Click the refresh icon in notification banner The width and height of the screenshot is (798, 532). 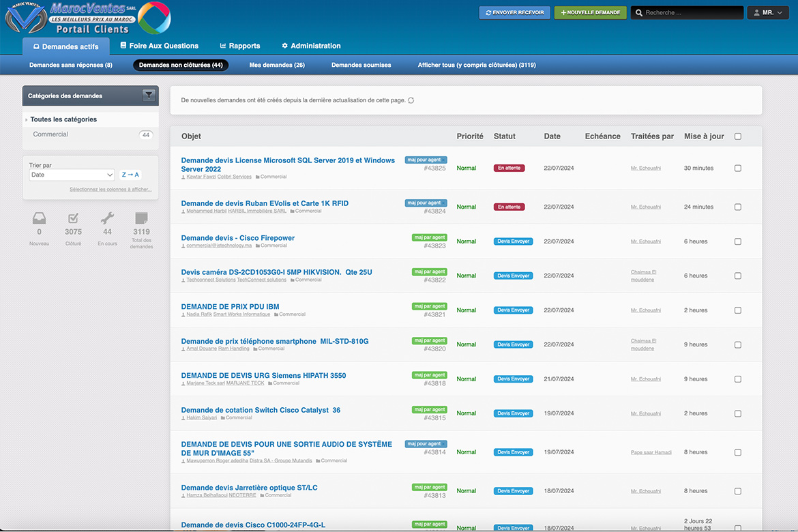pyautogui.click(x=411, y=100)
